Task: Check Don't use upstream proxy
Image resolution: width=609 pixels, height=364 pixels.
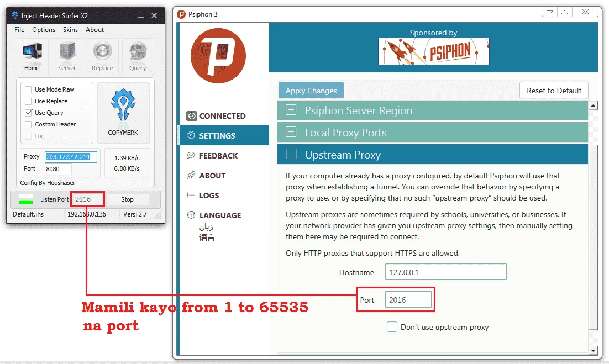Action: (392, 327)
